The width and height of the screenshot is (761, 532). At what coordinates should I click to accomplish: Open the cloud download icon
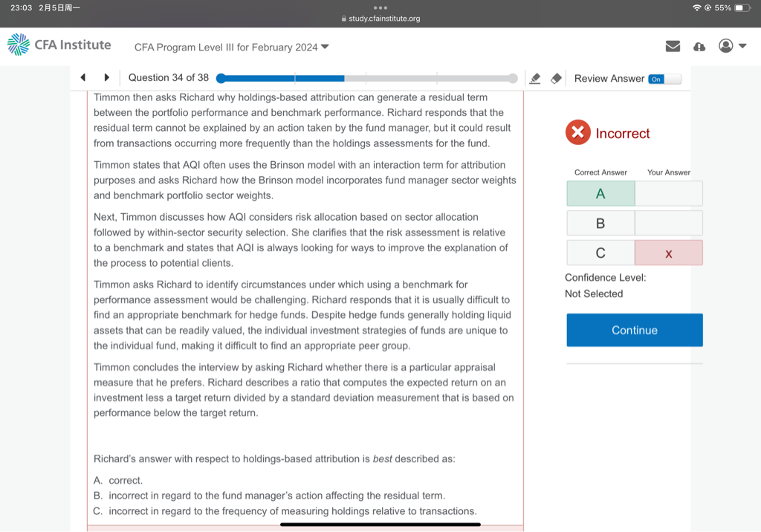[x=699, y=47]
